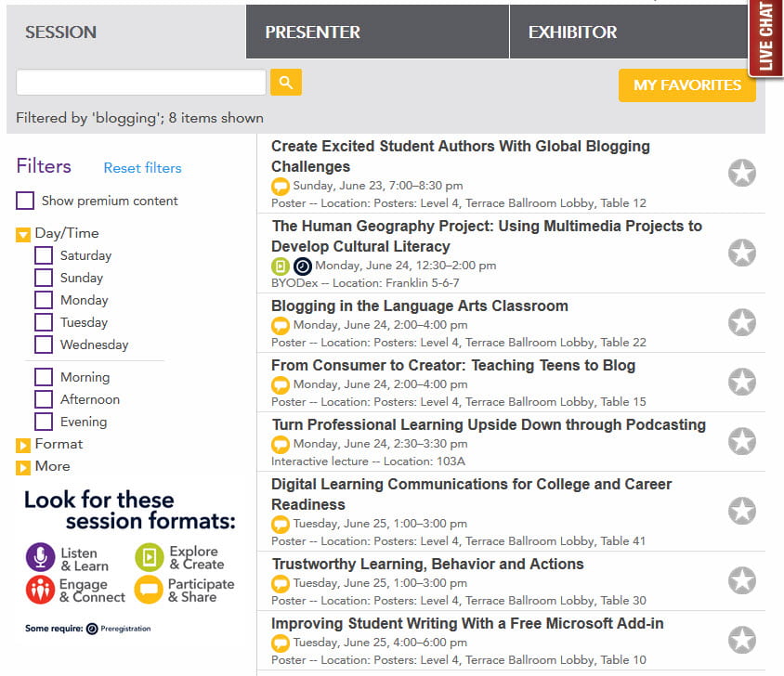Viewport: 784px width, 676px height.
Task: Favorite the Blogging in the Language Arts Classroom star
Action: (741, 323)
